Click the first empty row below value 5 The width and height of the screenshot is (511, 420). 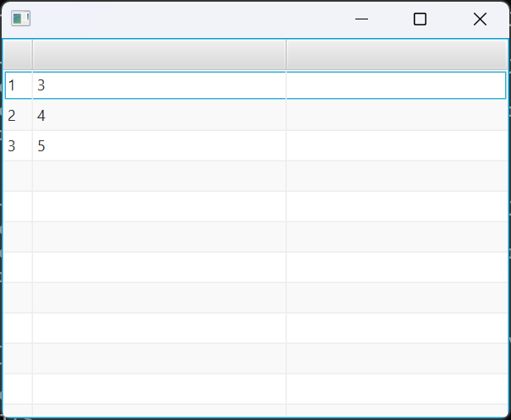[x=159, y=177]
